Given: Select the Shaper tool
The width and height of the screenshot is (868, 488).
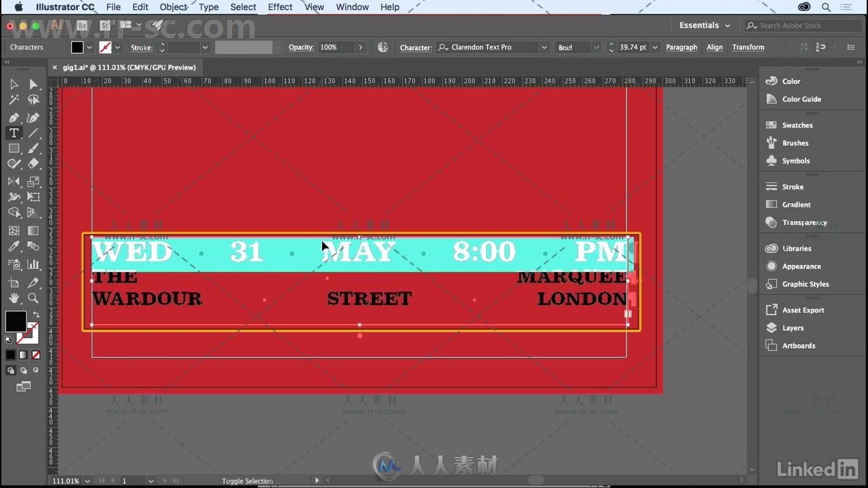Looking at the screenshot, I should [14, 164].
